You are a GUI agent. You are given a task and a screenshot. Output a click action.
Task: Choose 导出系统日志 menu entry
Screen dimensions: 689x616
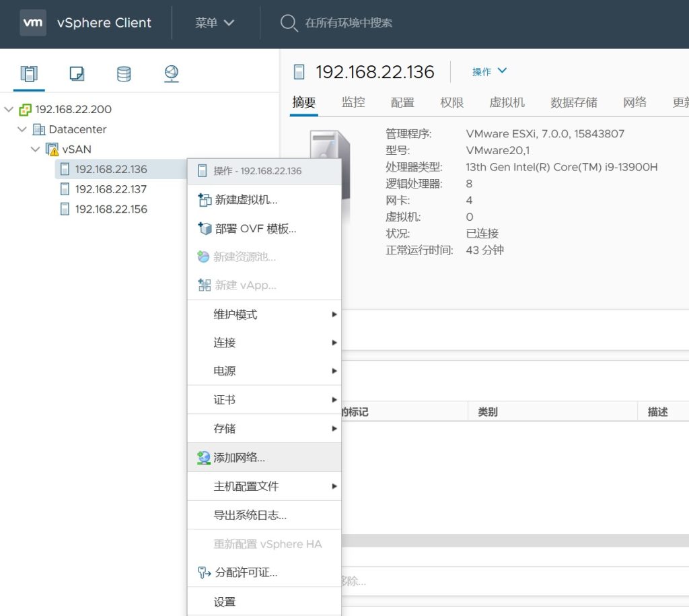point(264,515)
